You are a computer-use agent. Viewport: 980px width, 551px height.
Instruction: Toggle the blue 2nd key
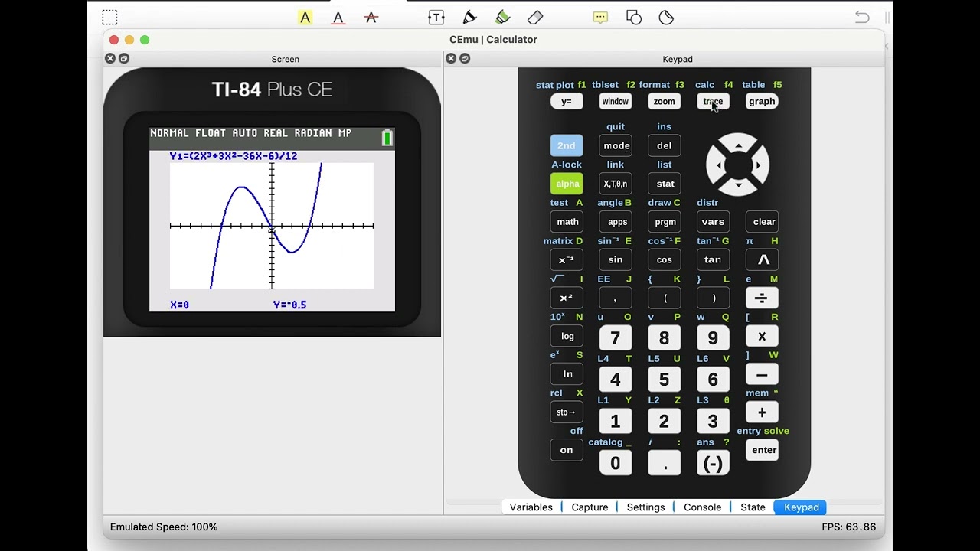coord(566,145)
